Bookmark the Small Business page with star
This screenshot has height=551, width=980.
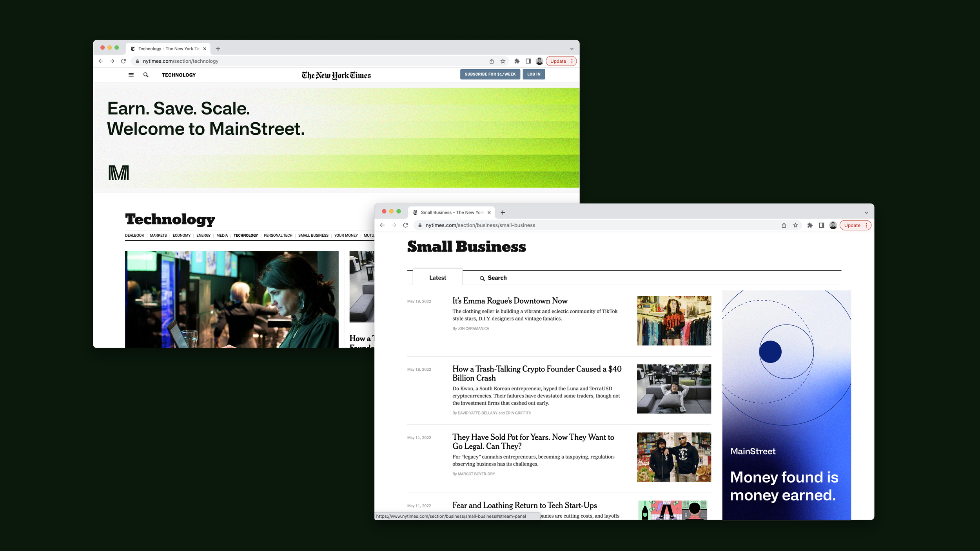point(795,225)
